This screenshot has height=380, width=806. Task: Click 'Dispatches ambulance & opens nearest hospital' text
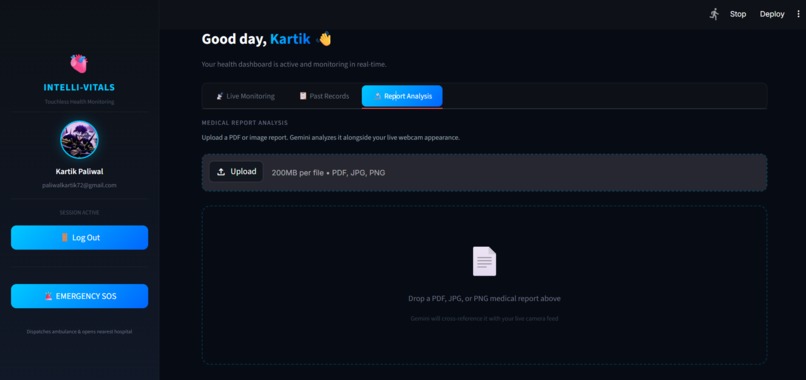(x=79, y=332)
